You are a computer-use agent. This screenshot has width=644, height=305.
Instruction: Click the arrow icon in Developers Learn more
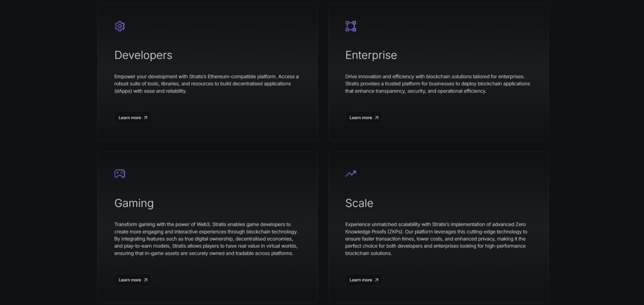point(145,118)
